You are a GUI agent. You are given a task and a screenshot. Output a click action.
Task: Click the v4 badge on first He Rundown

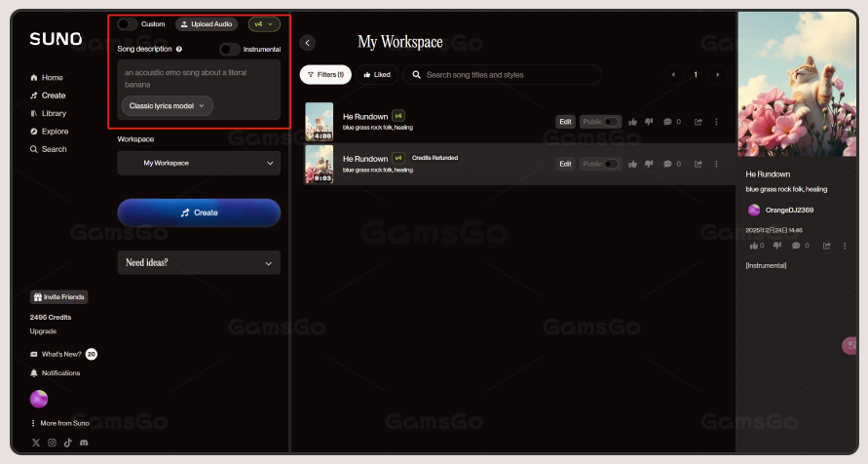pos(398,116)
